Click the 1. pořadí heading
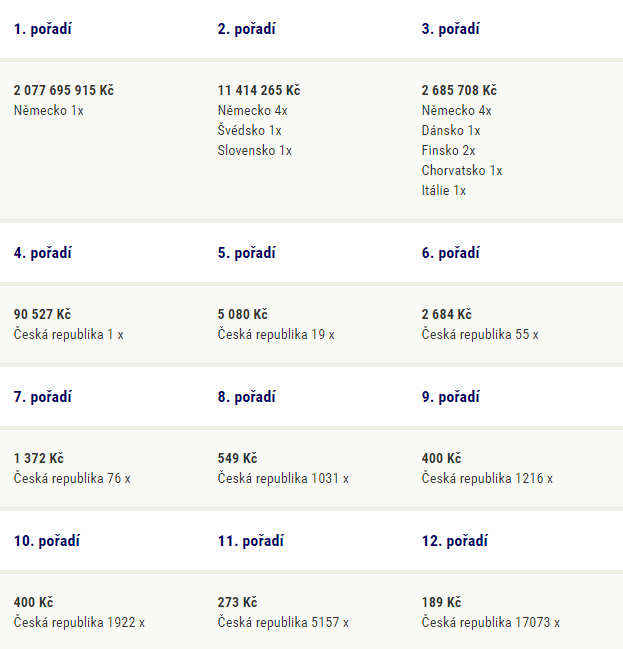623x649 pixels. coord(43,29)
